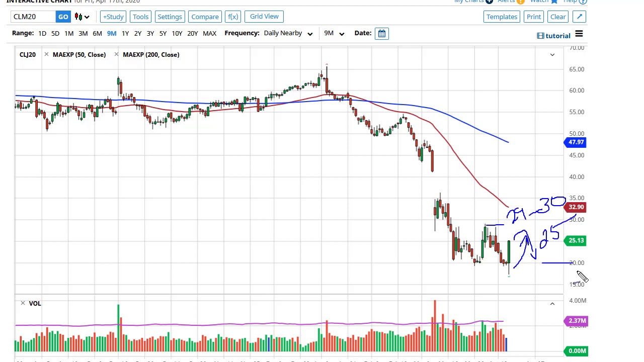This screenshot has width=644, height=362.
Task: Select the 2Y range
Action: pos(137,33)
